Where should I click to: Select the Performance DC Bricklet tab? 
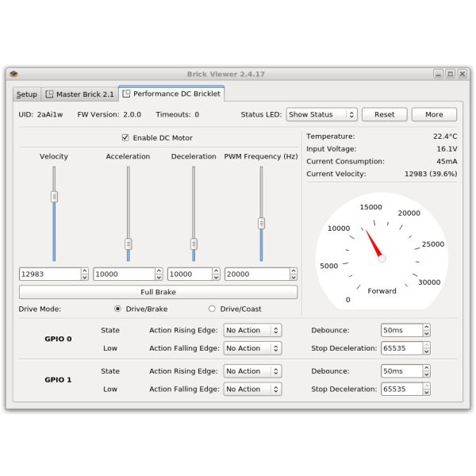pyautogui.click(x=171, y=94)
